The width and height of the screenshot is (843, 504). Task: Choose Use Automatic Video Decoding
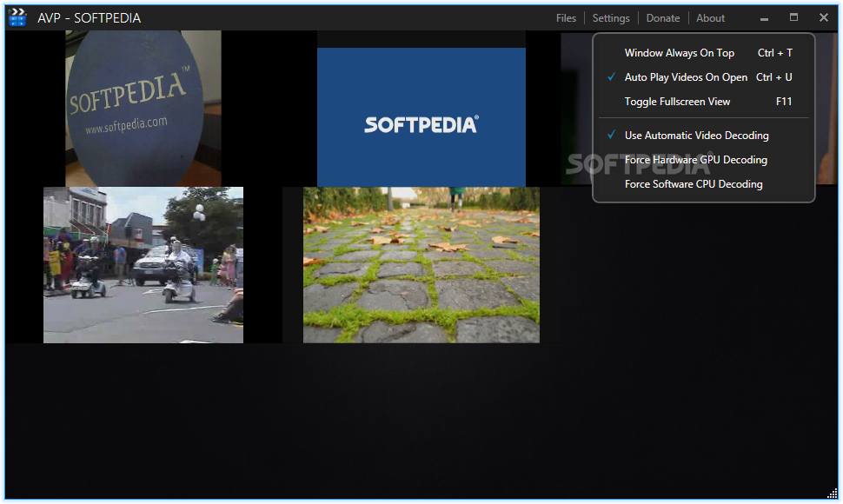[x=704, y=136]
